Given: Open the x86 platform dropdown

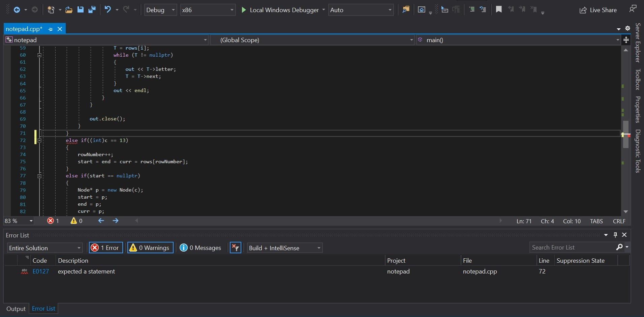Looking at the screenshot, I should click(208, 10).
